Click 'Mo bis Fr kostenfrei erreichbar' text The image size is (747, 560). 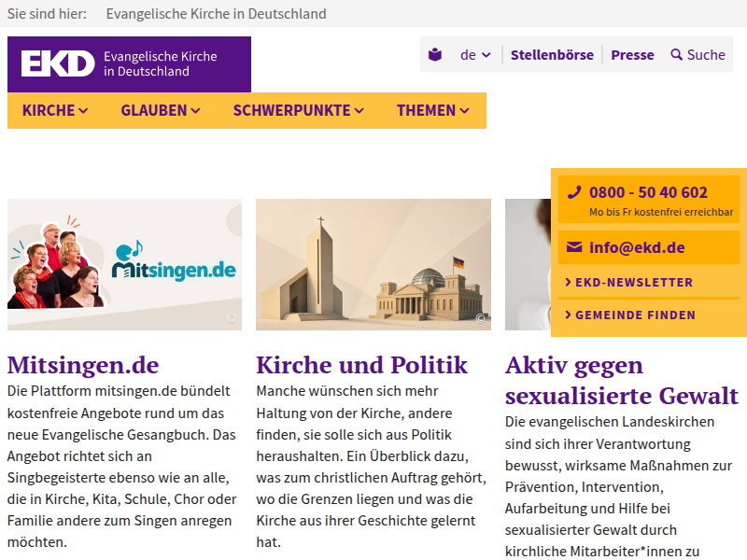[661, 212]
